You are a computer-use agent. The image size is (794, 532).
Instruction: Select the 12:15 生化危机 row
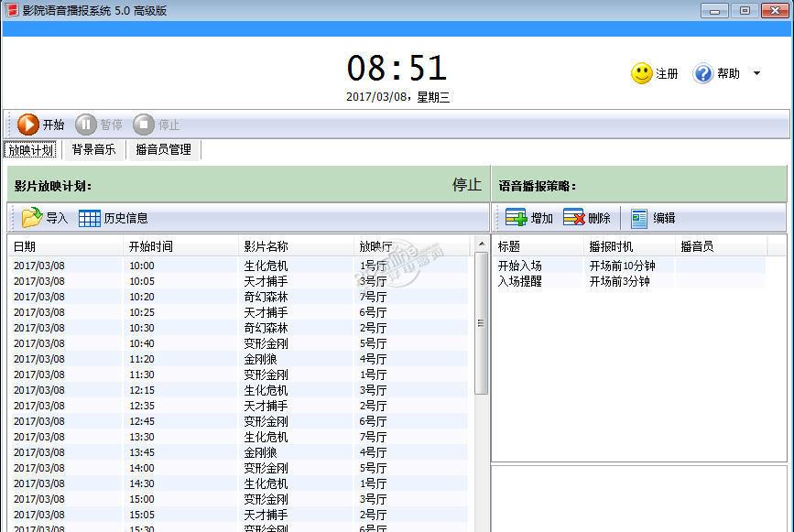[239, 390]
